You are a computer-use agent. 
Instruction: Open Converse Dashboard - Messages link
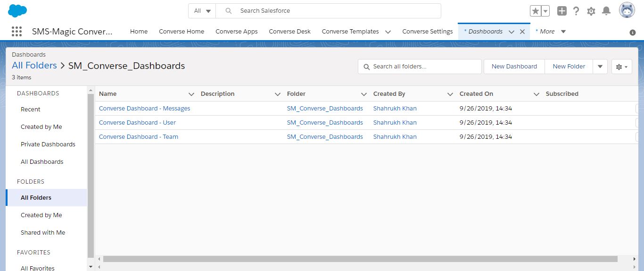(x=144, y=109)
